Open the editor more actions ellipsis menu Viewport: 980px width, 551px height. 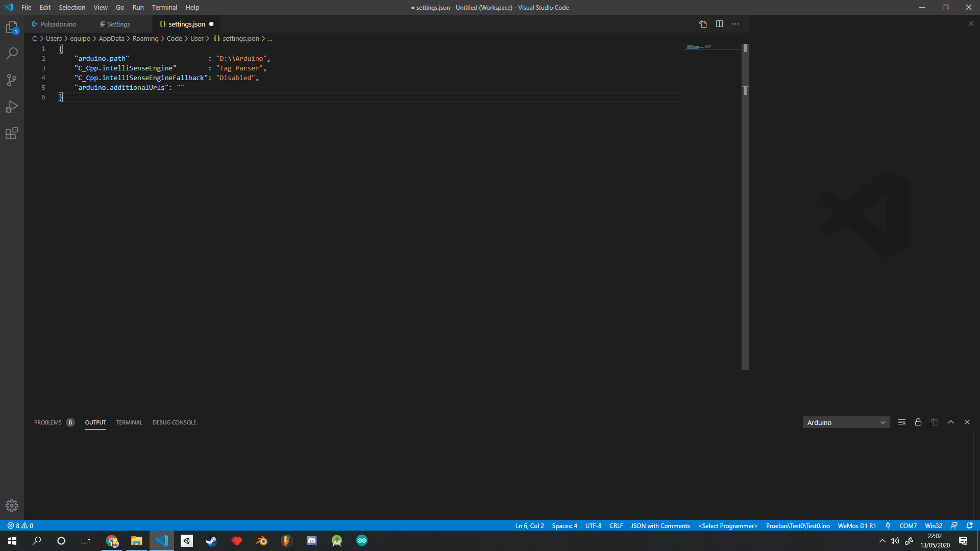[736, 23]
